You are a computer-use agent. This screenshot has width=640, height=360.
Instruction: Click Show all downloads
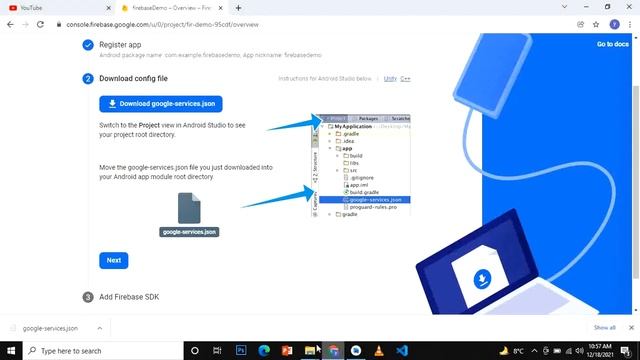click(604, 328)
